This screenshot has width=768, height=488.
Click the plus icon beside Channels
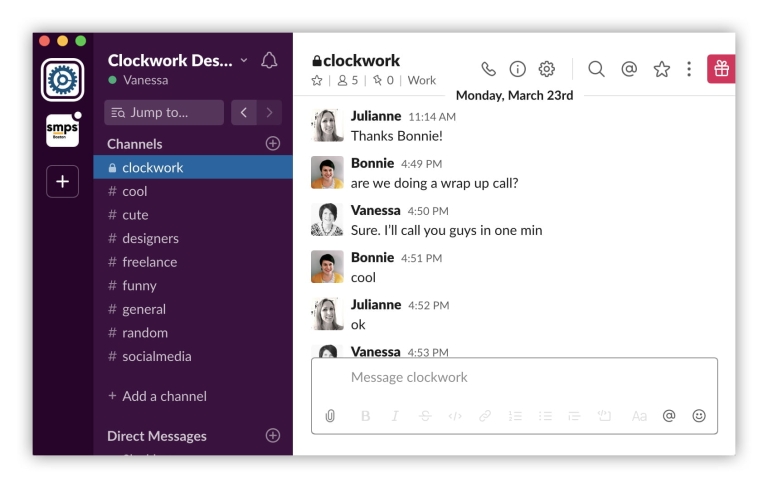273,144
